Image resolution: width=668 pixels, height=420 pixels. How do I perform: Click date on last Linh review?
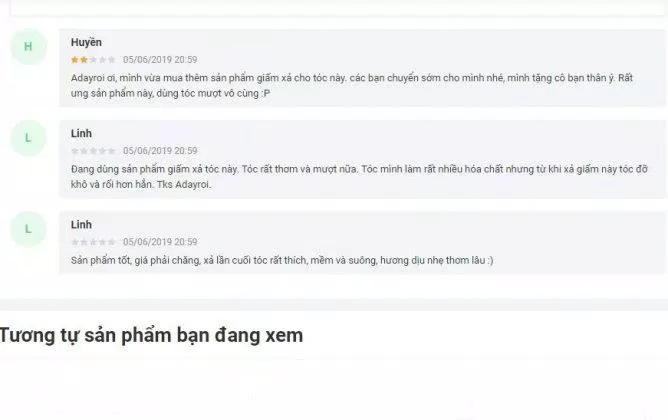pos(160,242)
